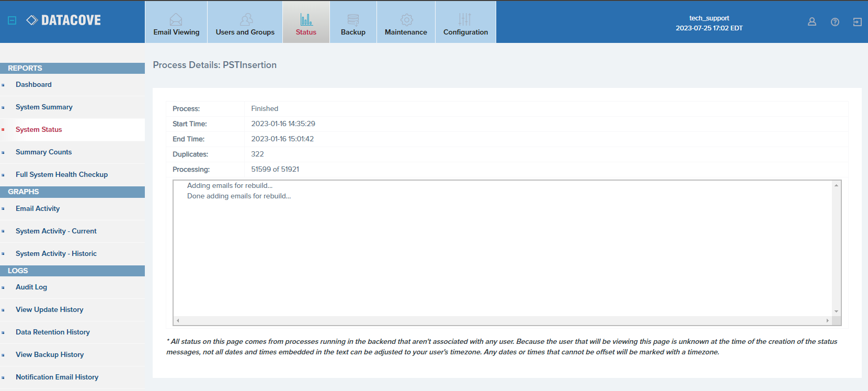
Task: Open the user profile icon
Action: [812, 21]
